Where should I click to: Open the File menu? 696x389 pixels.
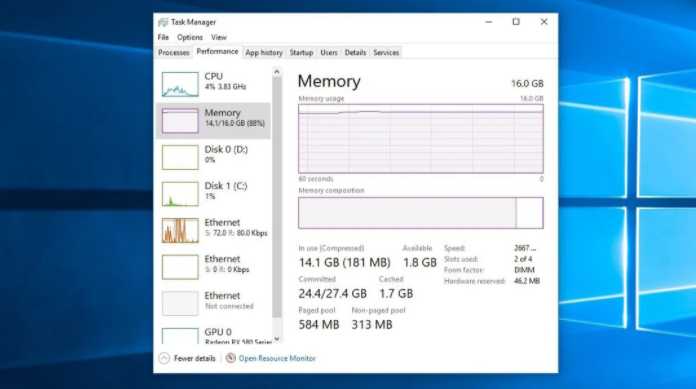point(163,37)
